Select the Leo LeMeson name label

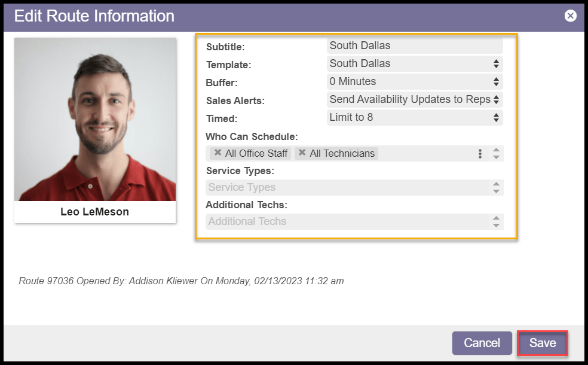(94, 212)
